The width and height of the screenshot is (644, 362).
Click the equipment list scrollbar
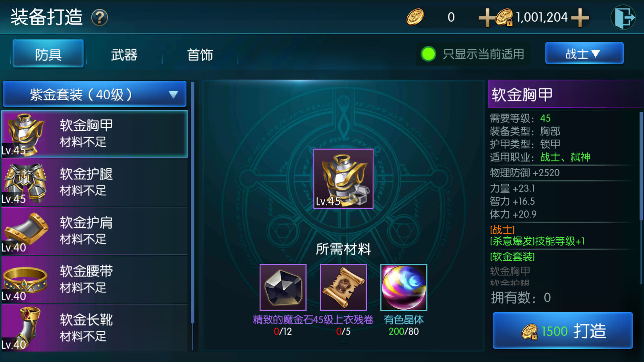click(x=193, y=203)
